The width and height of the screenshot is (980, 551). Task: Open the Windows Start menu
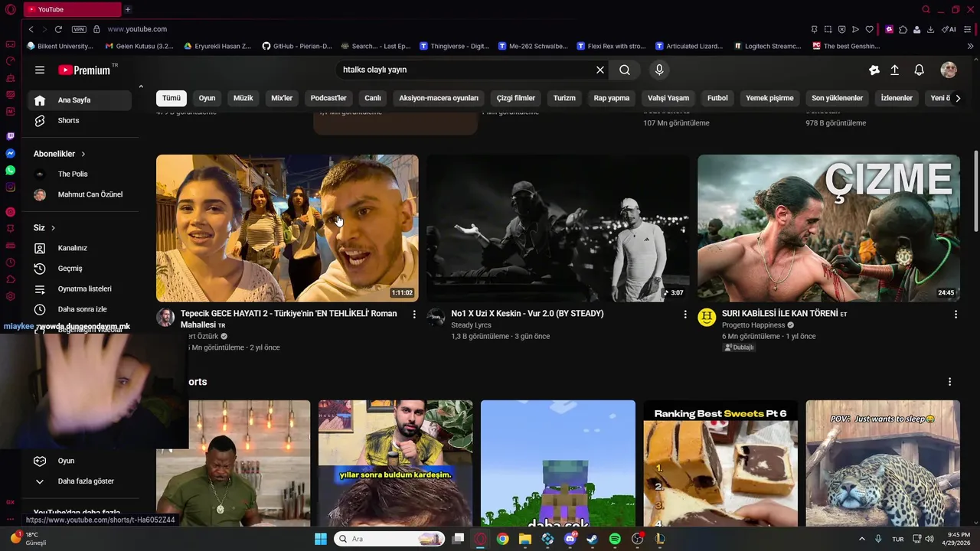[x=321, y=539]
